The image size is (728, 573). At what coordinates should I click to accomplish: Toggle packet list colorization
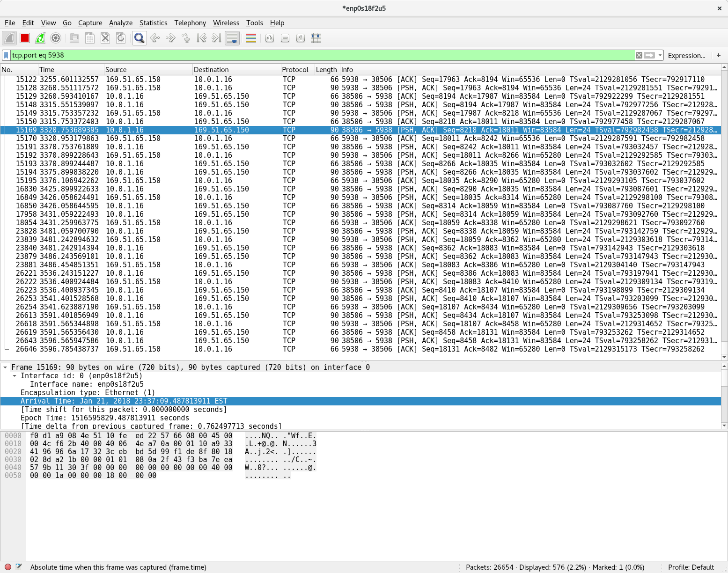coord(251,38)
